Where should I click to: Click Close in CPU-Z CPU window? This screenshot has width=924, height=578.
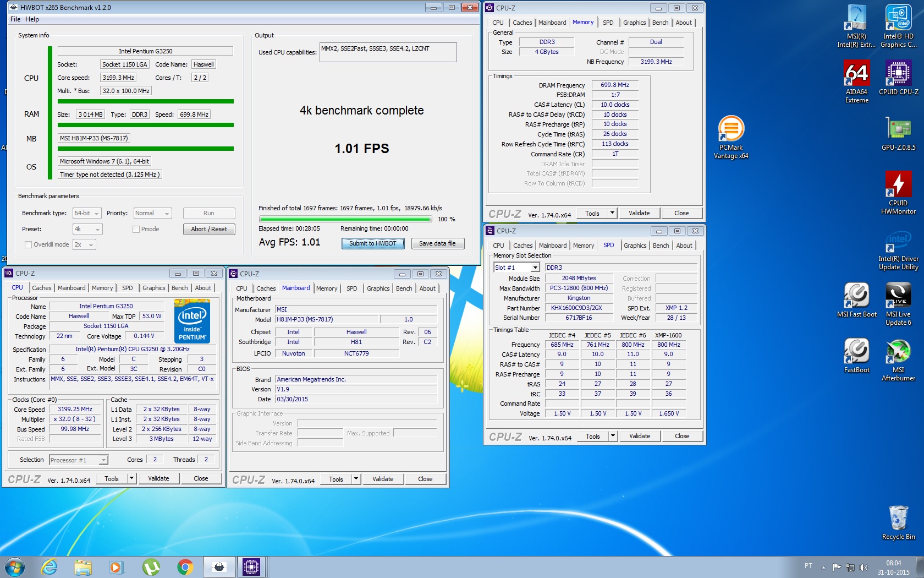point(201,478)
